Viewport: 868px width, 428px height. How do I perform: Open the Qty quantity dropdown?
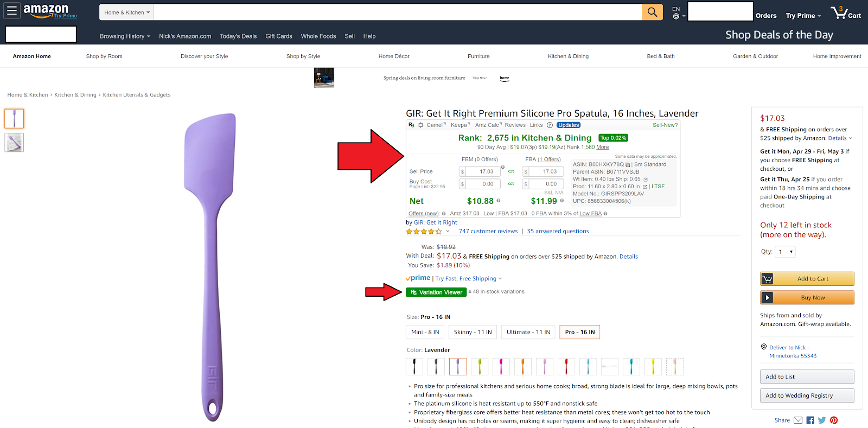785,252
